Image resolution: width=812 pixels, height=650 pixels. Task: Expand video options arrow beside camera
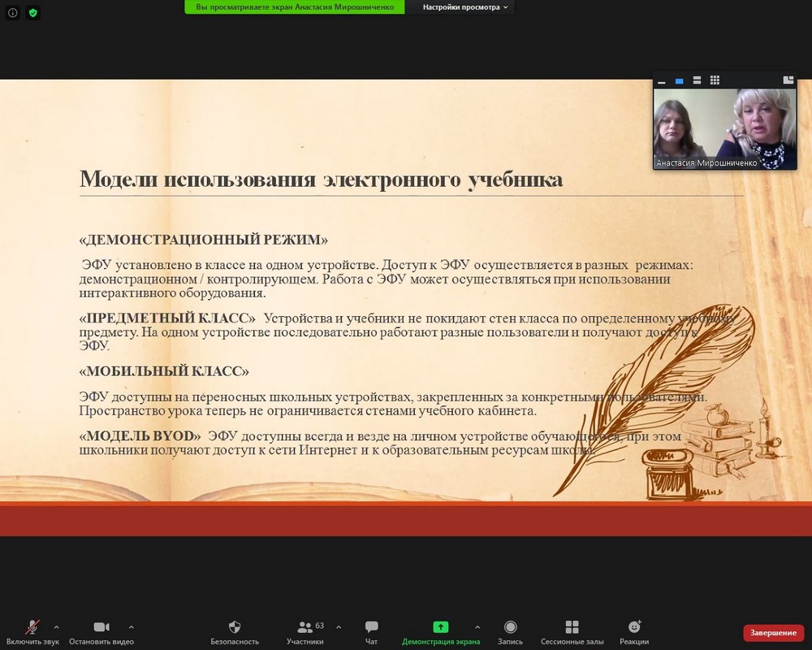coord(132,627)
